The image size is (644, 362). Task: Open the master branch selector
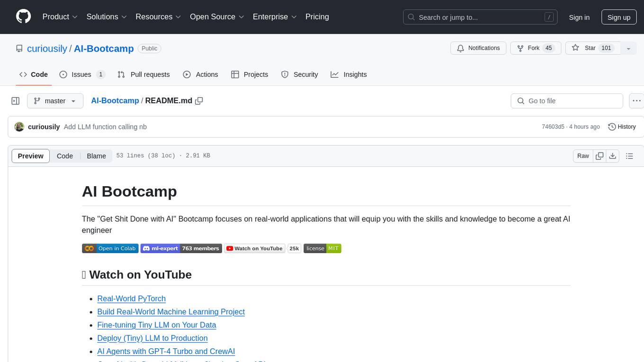click(x=55, y=101)
